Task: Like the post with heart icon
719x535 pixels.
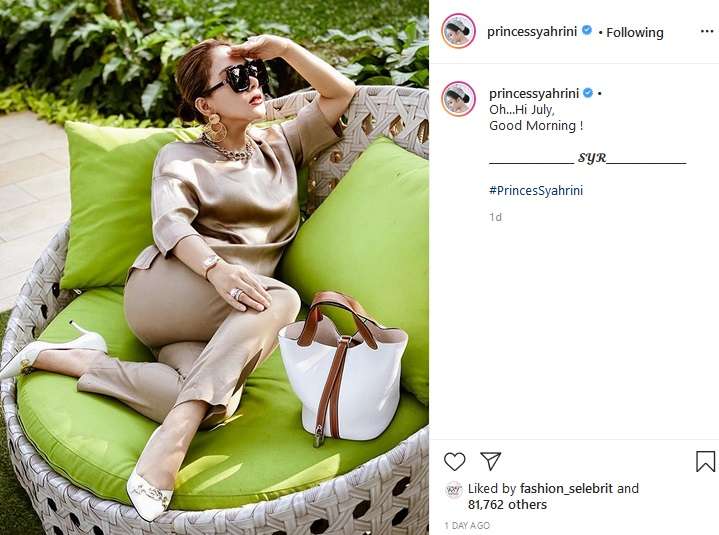Action: point(454,461)
